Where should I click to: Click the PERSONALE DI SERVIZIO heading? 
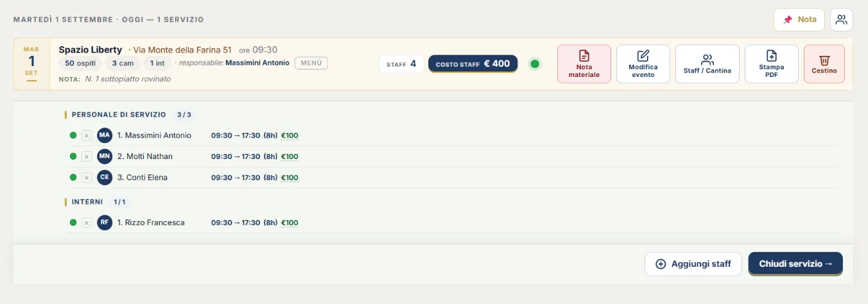click(x=119, y=115)
